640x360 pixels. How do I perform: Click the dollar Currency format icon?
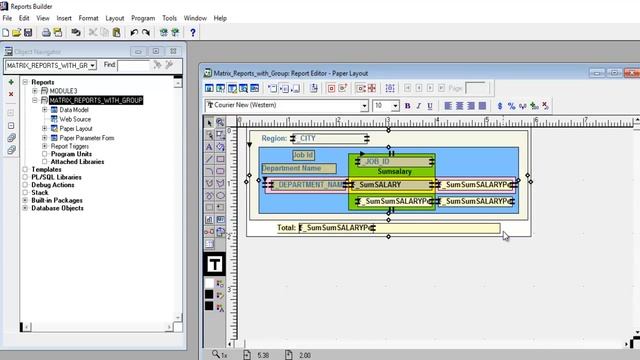500,106
